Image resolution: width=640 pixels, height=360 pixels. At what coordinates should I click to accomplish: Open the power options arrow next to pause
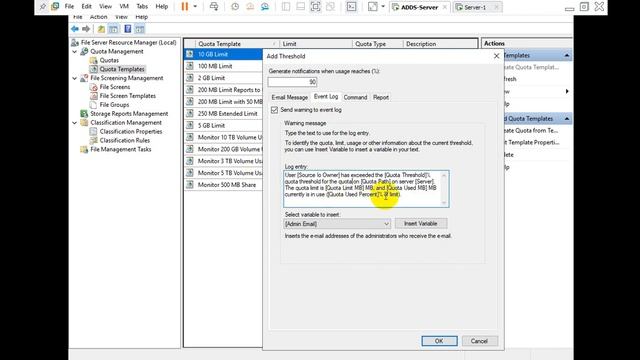click(195, 7)
